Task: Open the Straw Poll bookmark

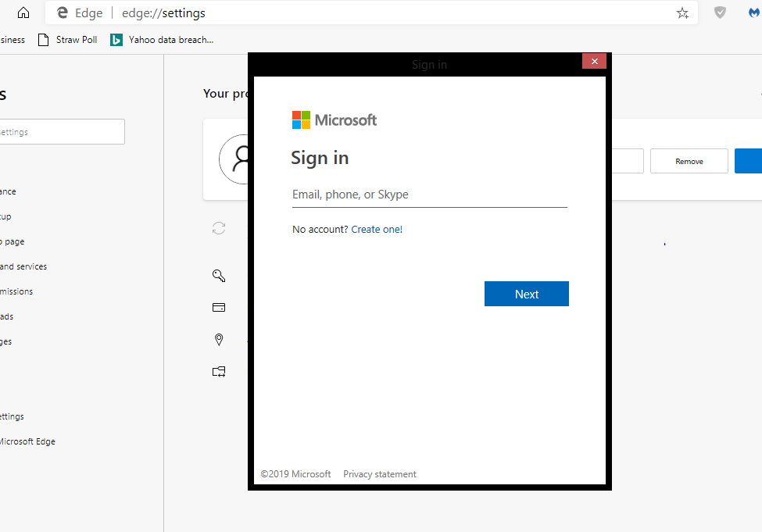Action: click(x=67, y=40)
